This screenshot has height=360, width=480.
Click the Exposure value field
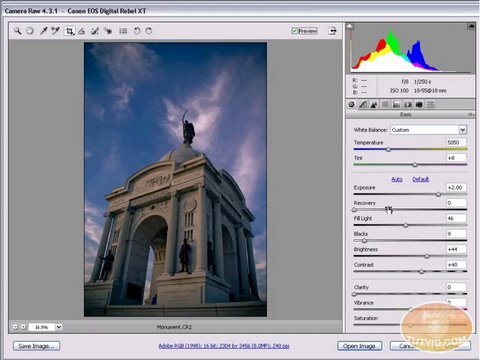point(456,187)
